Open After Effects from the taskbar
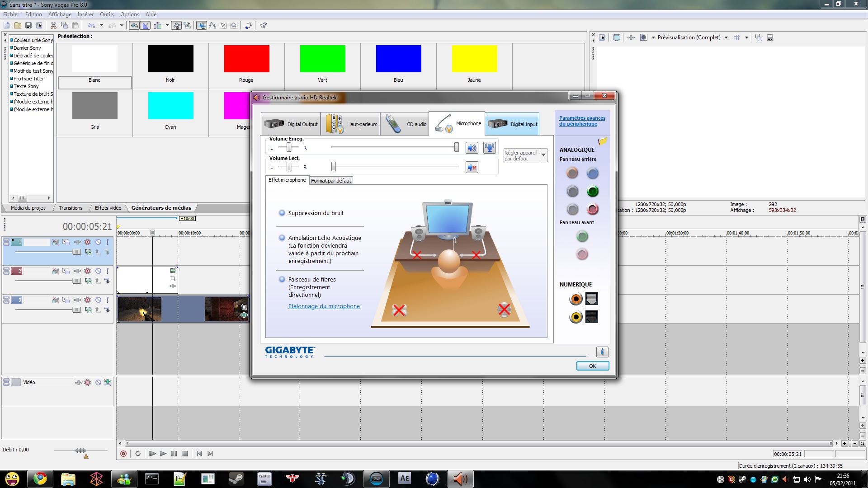The image size is (868, 488). [405, 479]
